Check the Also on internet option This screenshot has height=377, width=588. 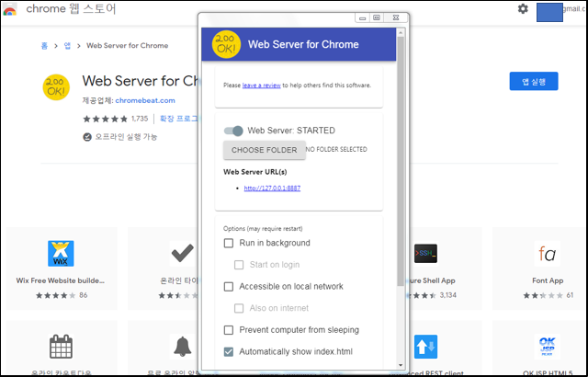pos(239,308)
